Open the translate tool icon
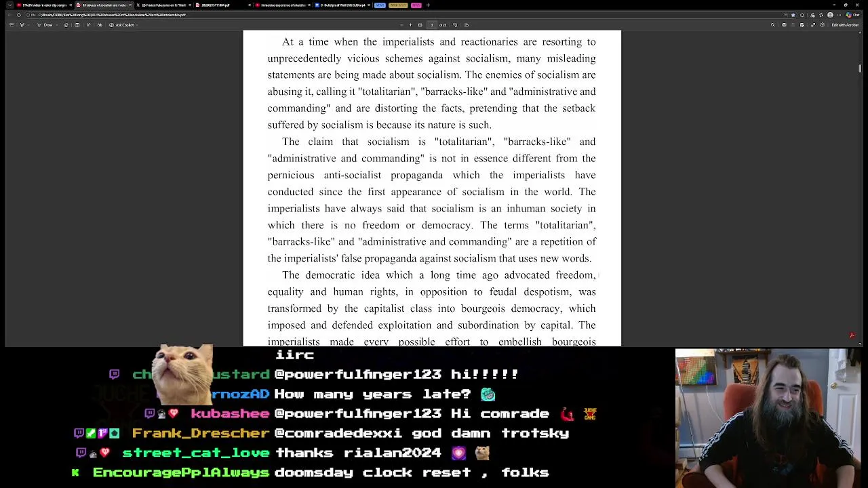 (x=100, y=25)
